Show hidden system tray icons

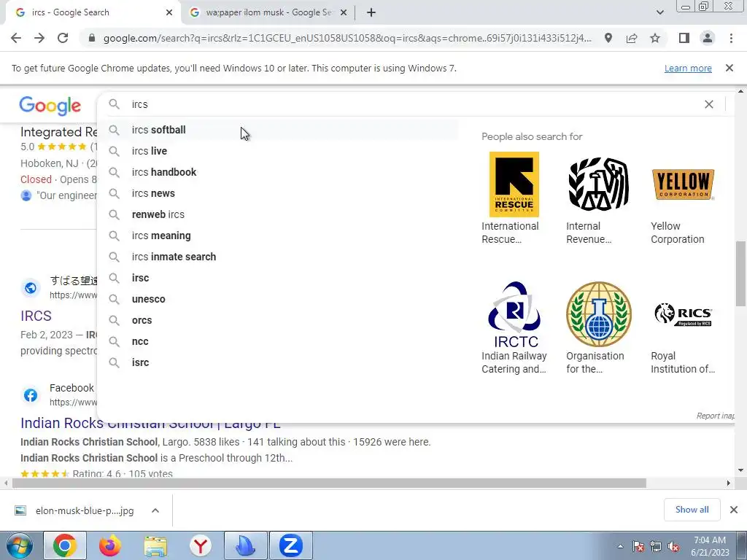(620, 546)
